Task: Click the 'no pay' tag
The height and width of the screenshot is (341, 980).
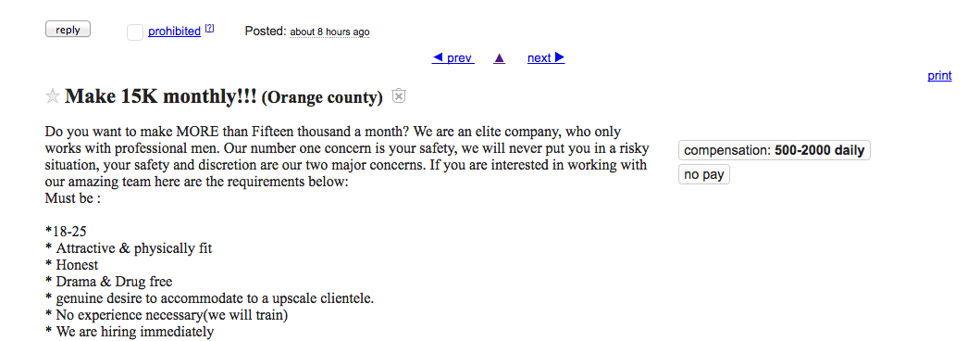Action: (x=703, y=174)
